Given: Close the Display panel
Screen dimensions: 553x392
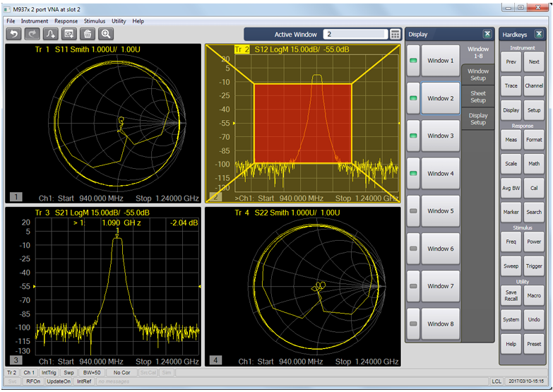Looking at the screenshot, I should click(x=487, y=34).
